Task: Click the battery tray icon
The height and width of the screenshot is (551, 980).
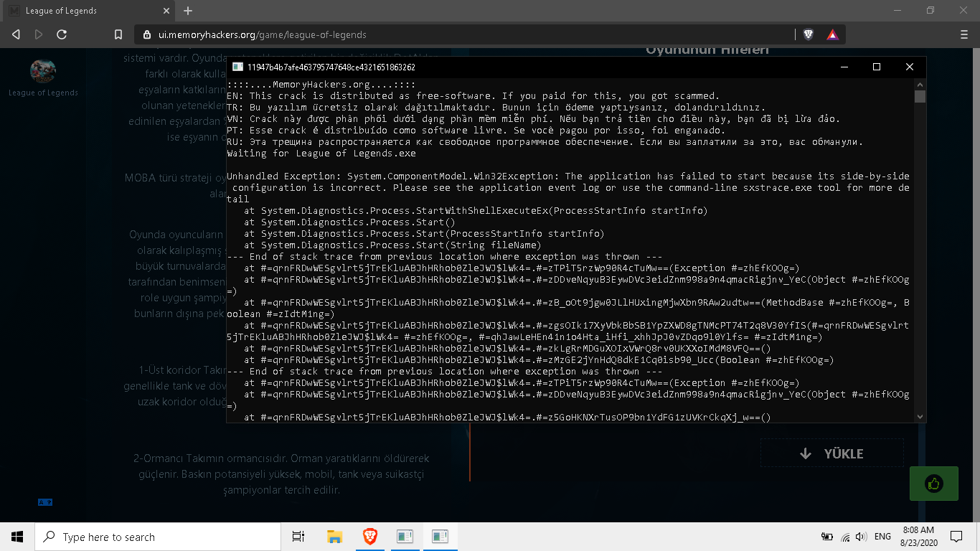Action: point(827,537)
